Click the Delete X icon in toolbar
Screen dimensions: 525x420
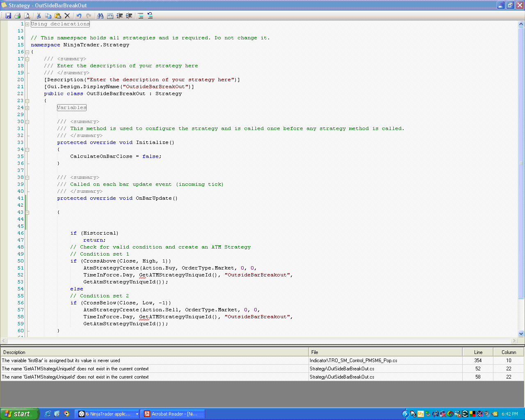67,16
